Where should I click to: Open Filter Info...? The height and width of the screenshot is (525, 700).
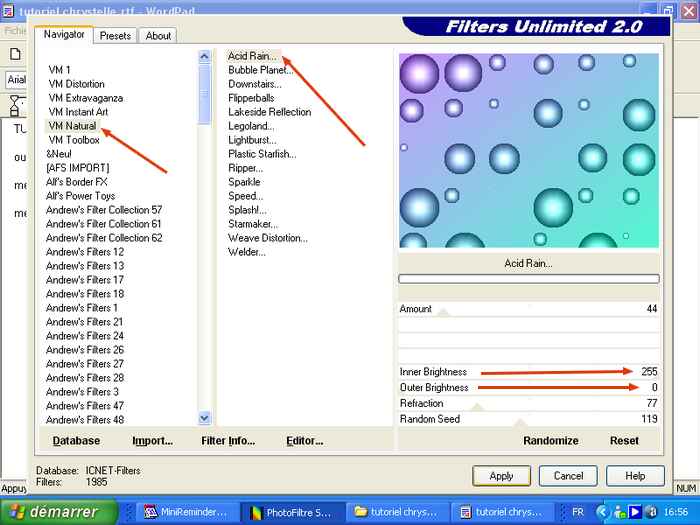(x=228, y=441)
